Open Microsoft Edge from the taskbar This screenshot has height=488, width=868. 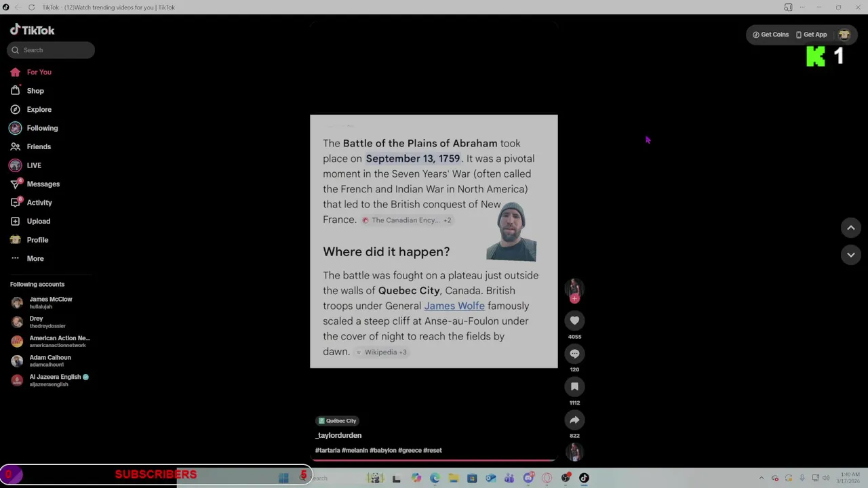(x=435, y=479)
